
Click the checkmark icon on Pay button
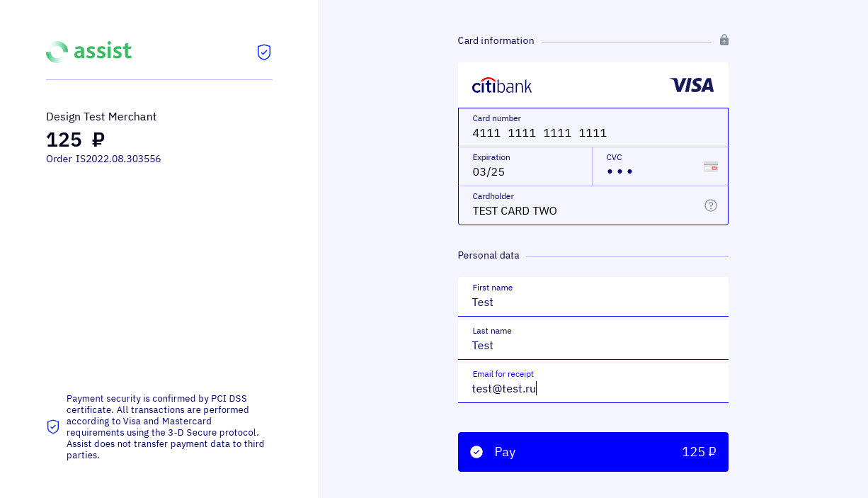(x=476, y=452)
